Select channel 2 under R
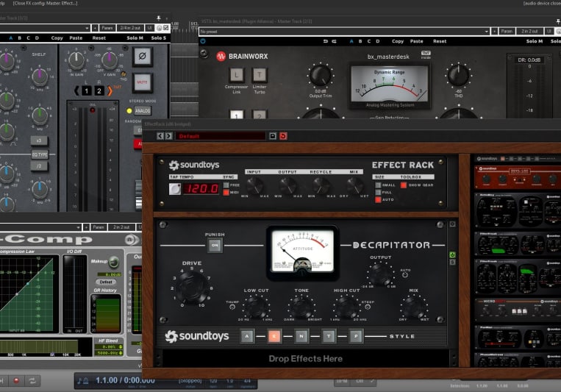Viewport: 561px width, 392px height. point(99,91)
